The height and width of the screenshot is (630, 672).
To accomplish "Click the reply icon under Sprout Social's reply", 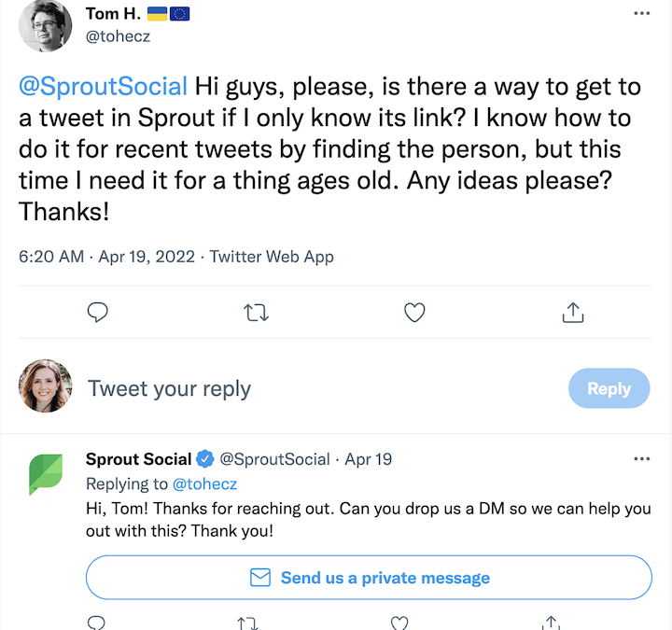I will click(98, 623).
